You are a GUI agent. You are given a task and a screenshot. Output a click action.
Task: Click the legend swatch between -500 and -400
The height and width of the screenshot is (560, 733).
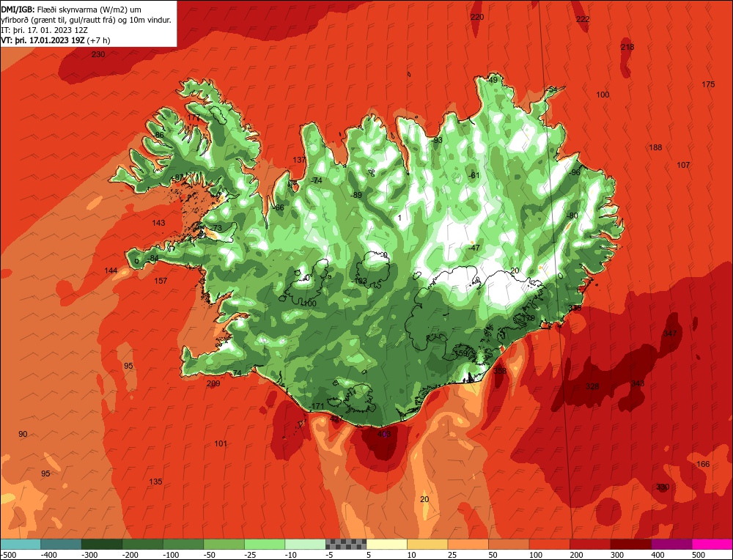coord(20,544)
